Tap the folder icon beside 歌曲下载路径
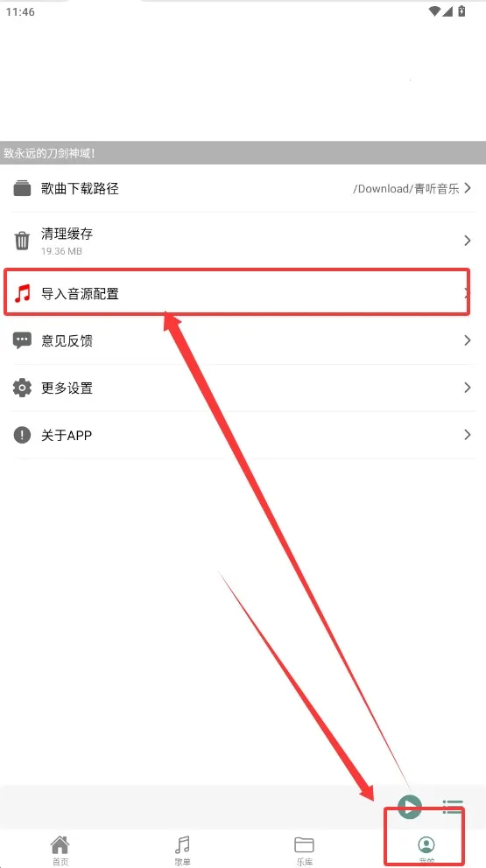Viewport: 486px width, 868px height. [22, 188]
